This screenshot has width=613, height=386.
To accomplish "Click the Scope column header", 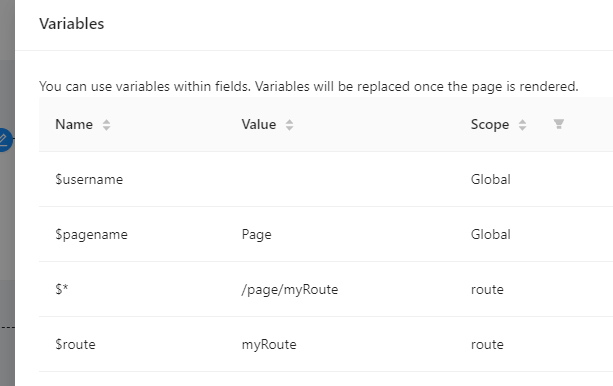I will pos(490,124).
